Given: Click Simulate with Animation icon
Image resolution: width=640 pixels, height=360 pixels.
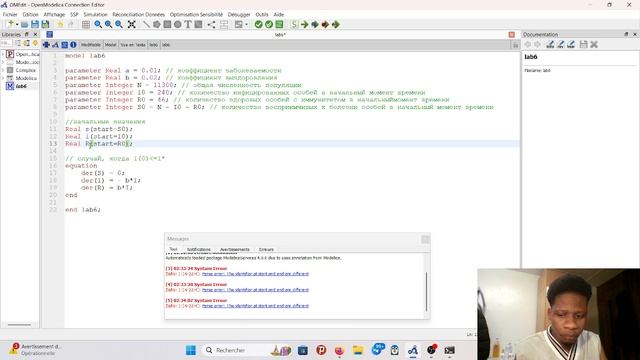Looking at the screenshot, I should coord(336,24).
